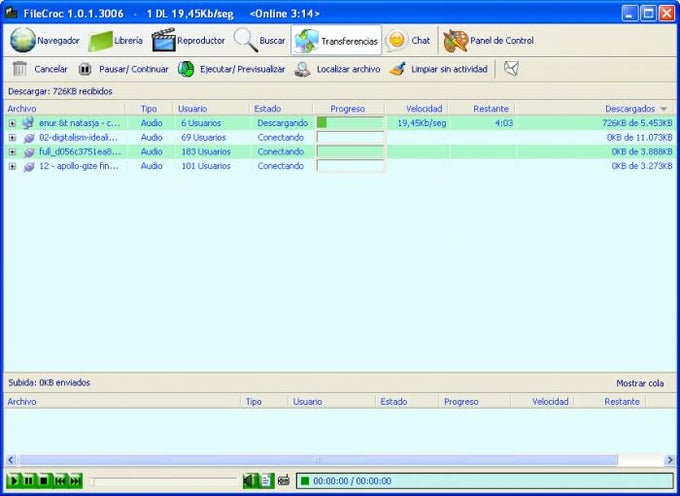Open the Navegador globe icon

point(22,41)
